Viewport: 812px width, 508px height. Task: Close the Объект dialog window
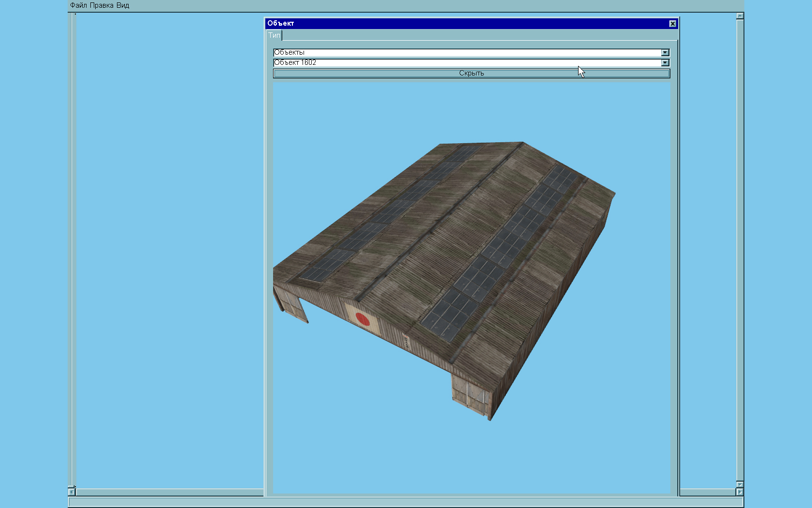[672, 24]
